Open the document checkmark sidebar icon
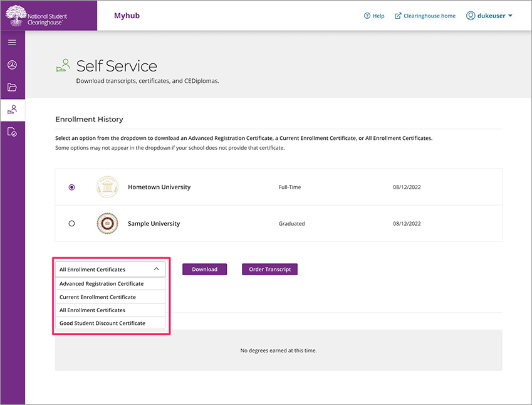The width and height of the screenshot is (532, 405). (x=12, y=132)
